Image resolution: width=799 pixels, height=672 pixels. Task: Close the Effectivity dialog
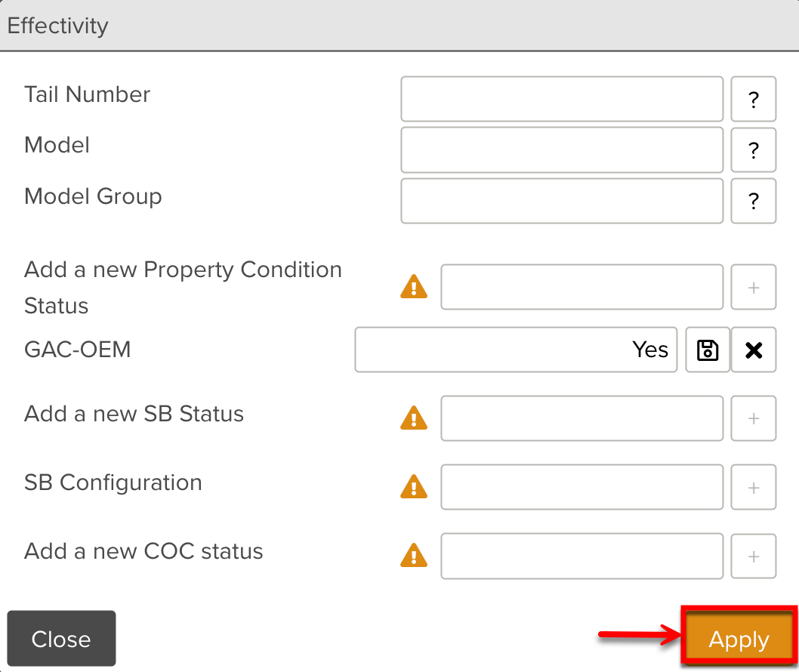61,640
